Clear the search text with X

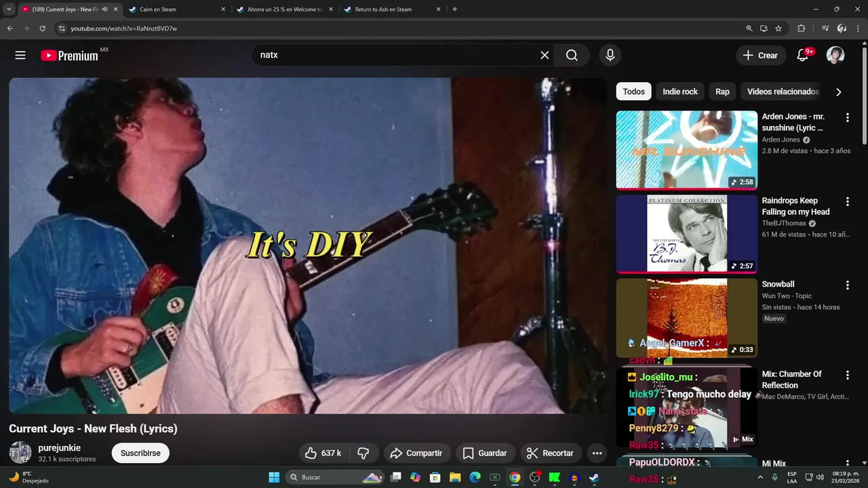coord(545,55)
